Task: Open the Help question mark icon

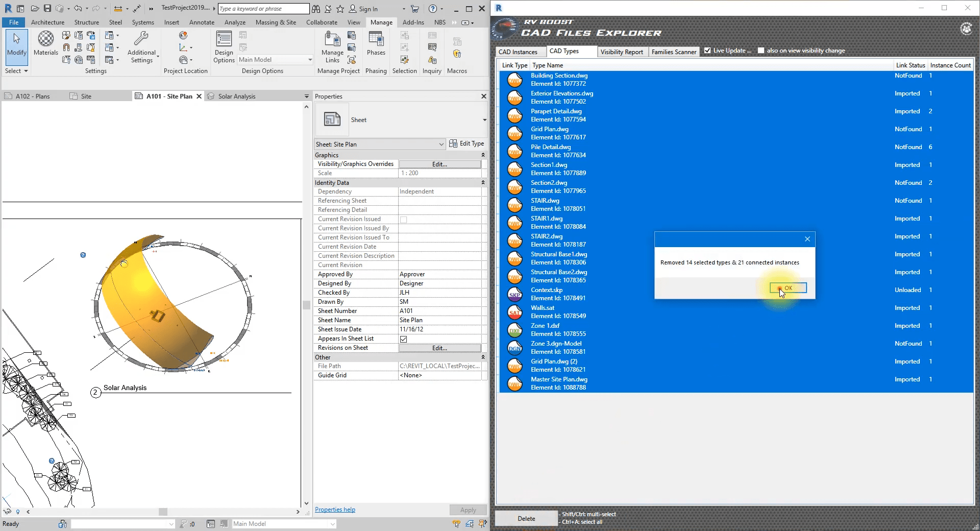Action: 433,9
